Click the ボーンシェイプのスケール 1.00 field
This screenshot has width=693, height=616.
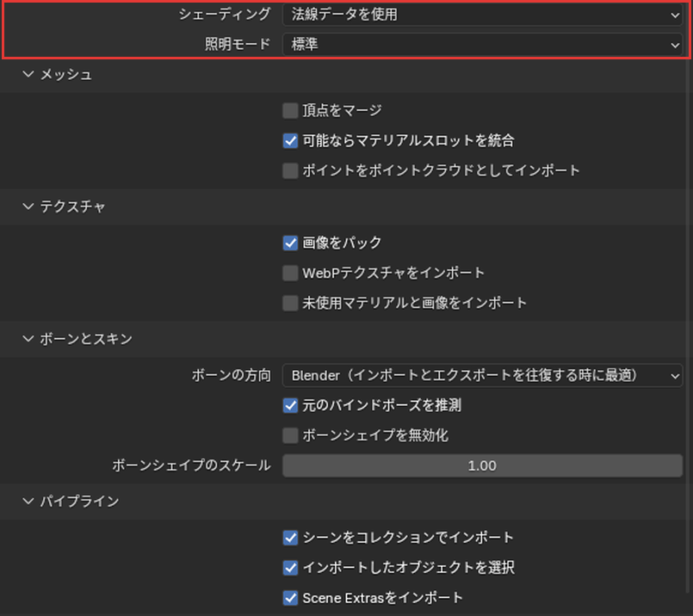pos(482,465)
